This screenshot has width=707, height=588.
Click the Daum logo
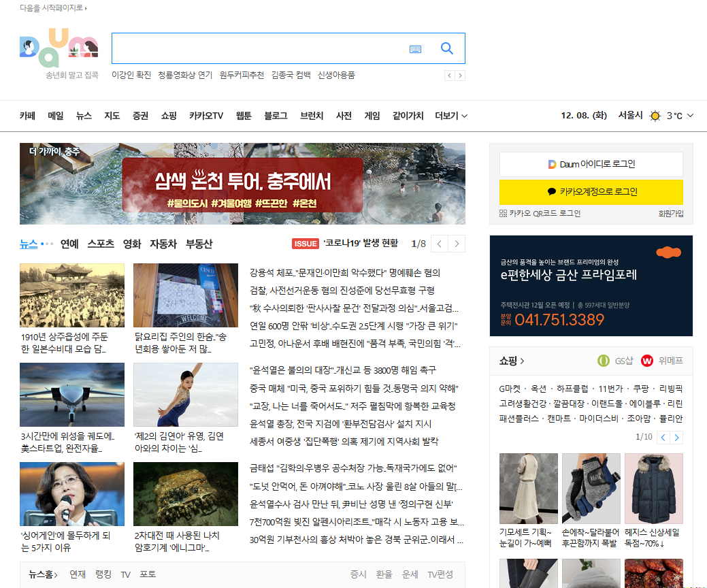pos(59,48)
